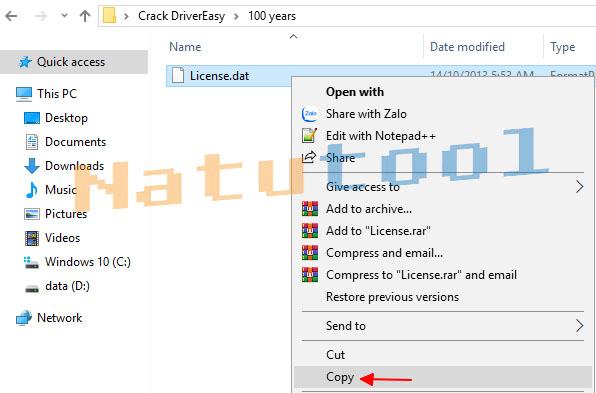This screenshot has height=393, width=596.
Task: Click the Back arrow in navigation bar
Action: tap(11, 16)
